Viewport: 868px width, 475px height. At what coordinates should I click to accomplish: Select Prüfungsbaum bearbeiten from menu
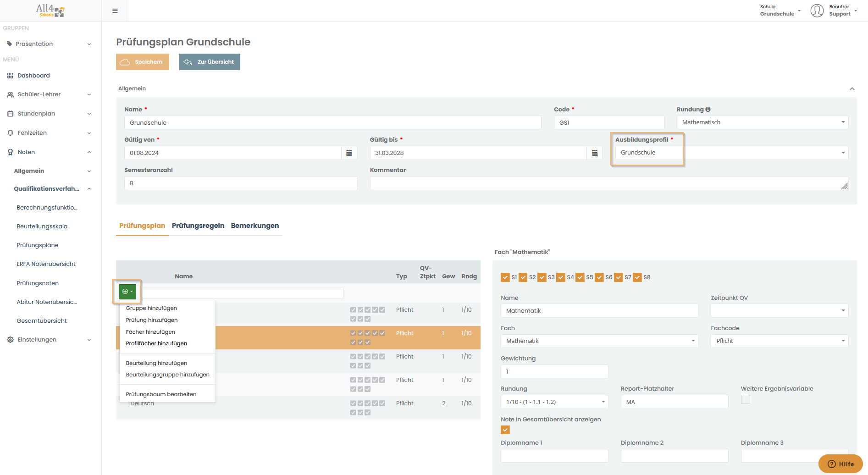161,394
